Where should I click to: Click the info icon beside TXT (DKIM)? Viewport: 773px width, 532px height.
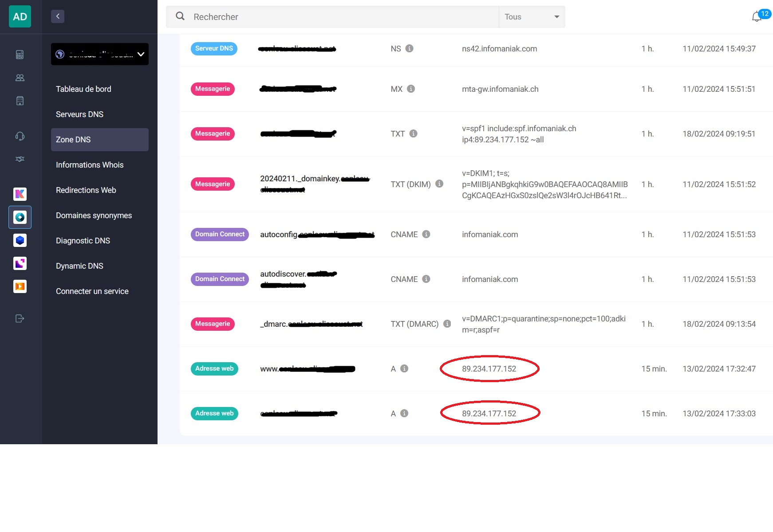coord(439,184)
